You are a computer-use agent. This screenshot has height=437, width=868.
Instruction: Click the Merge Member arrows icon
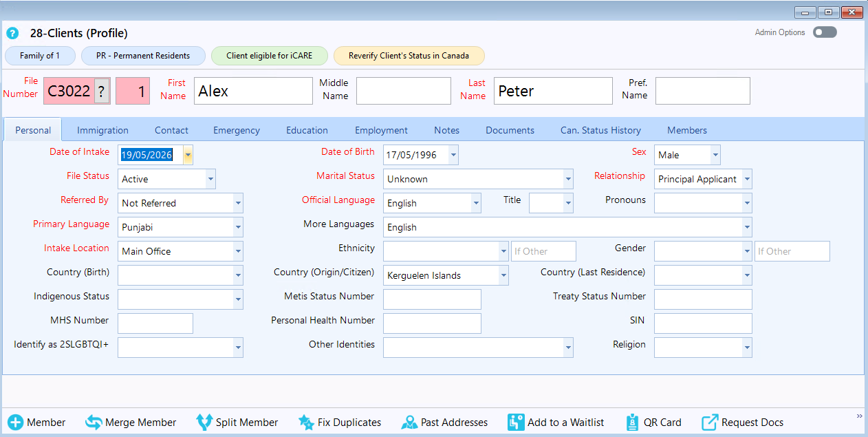94,423
